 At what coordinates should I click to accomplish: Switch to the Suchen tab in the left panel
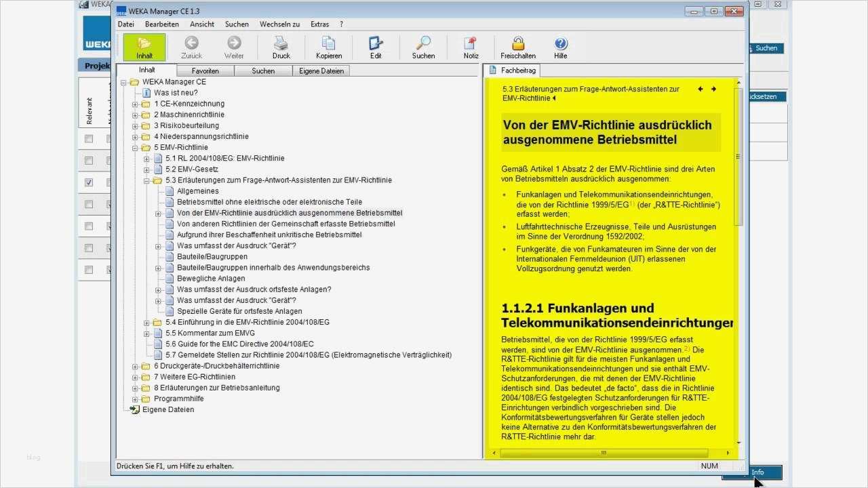point(263,70)
